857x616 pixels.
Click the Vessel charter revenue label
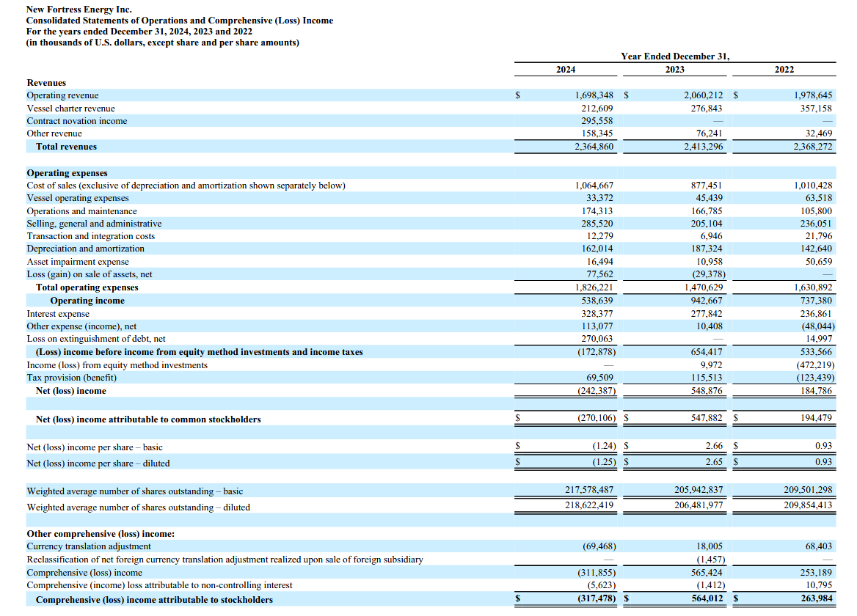70,109
